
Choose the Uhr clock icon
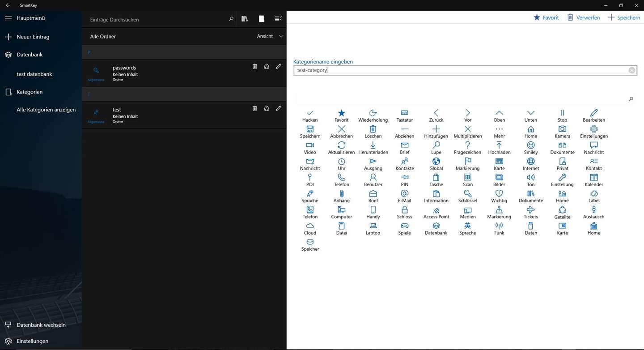(x=342, y=164)
